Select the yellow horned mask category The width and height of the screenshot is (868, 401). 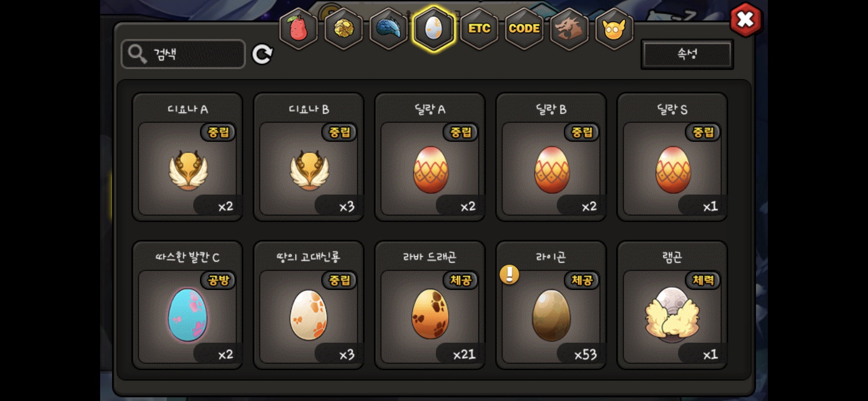tap(614, 29)
